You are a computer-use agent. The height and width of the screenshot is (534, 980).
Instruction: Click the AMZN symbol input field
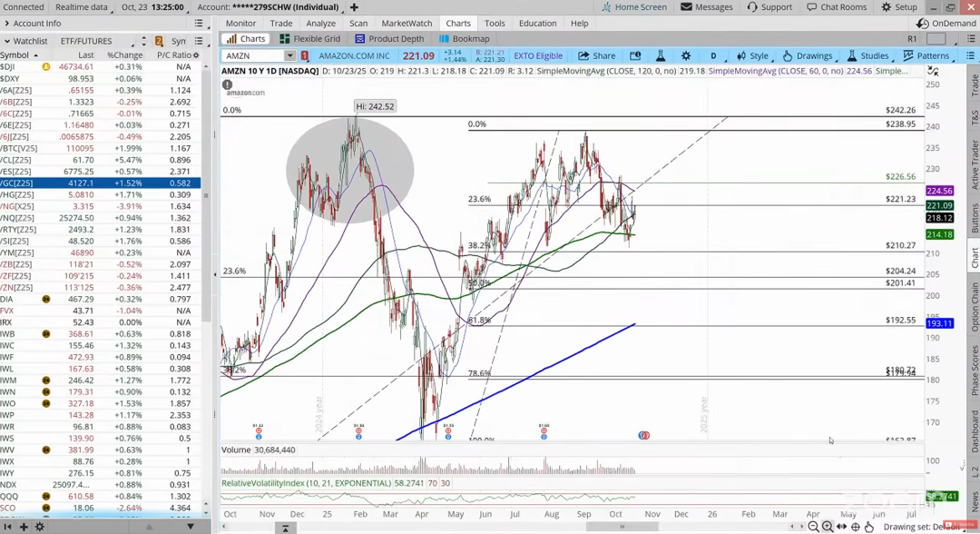tap(253, 55)
